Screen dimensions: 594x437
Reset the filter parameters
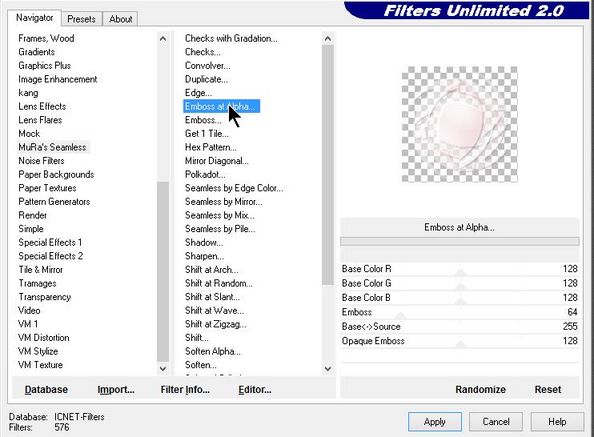(x=548, y=389)
